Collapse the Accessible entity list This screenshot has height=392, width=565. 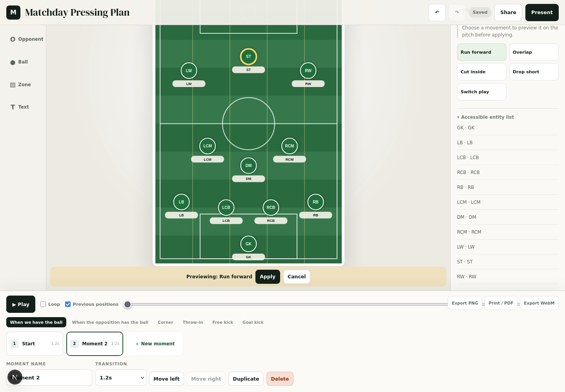[485, 117]
